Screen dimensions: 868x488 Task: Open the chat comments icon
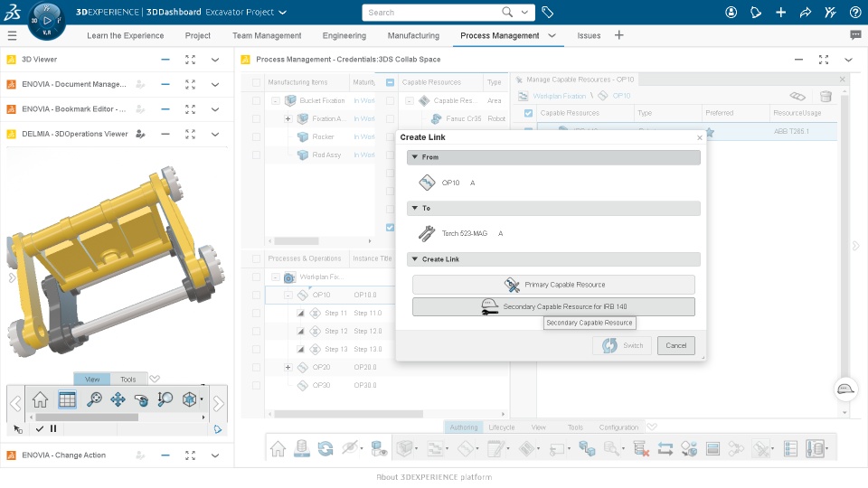point(855,35)
